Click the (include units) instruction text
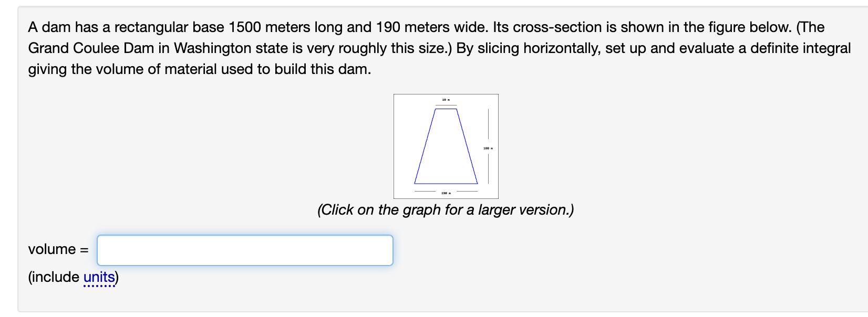The height and width of the screenshot is (317, 868). 73,277
